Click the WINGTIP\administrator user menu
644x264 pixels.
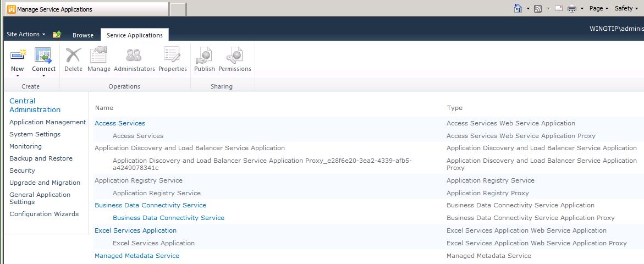(617, 29)
